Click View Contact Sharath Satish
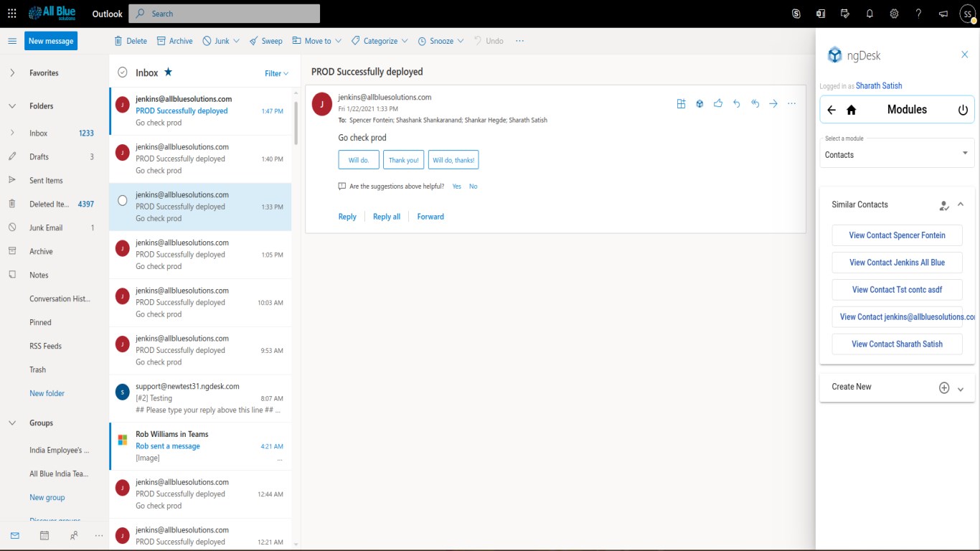 [897, 344]
